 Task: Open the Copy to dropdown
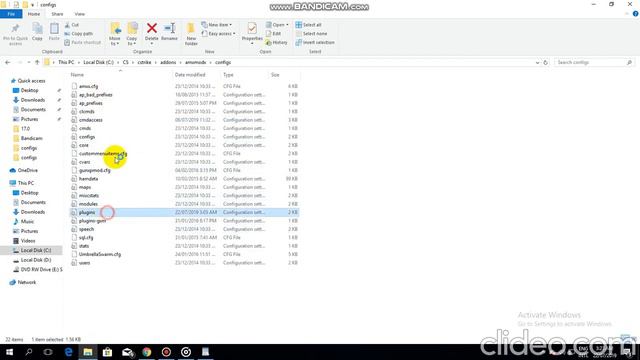point(132,34)
